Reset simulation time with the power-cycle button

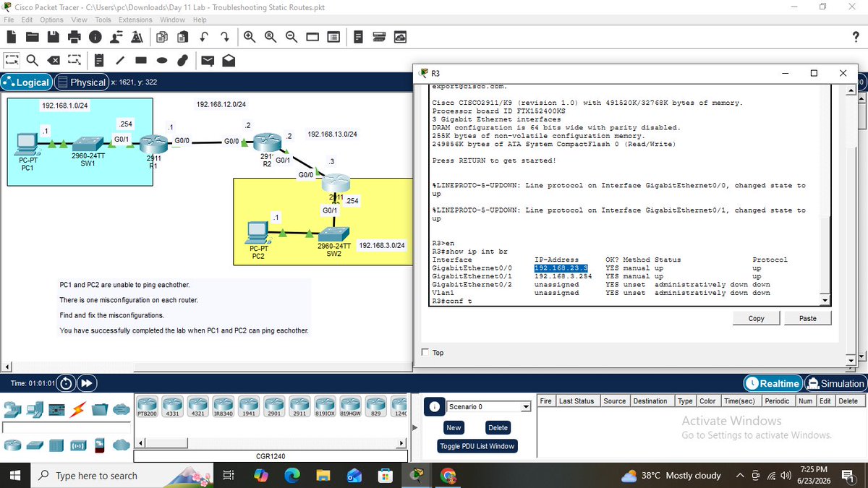(66, 383)
